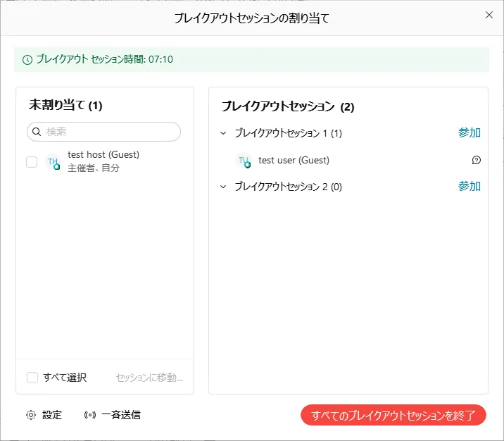The image size is (504, 441).
Task: Click the TU avatar of test user
Action: click(x=244, y=161)
